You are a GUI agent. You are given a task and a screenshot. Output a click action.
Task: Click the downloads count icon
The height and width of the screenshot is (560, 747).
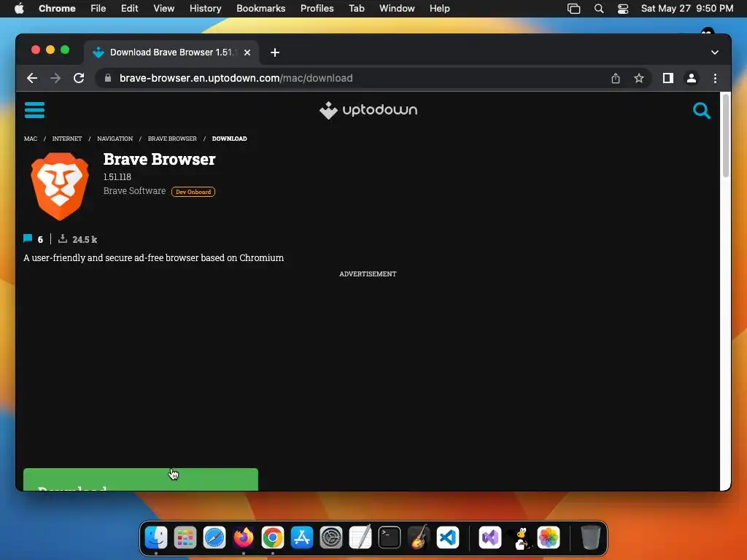click(63, 238)
